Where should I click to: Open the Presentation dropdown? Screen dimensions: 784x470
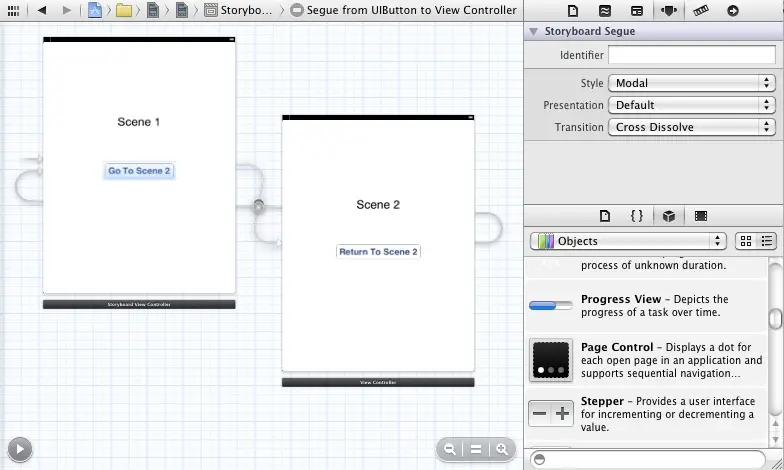(693, 105)
